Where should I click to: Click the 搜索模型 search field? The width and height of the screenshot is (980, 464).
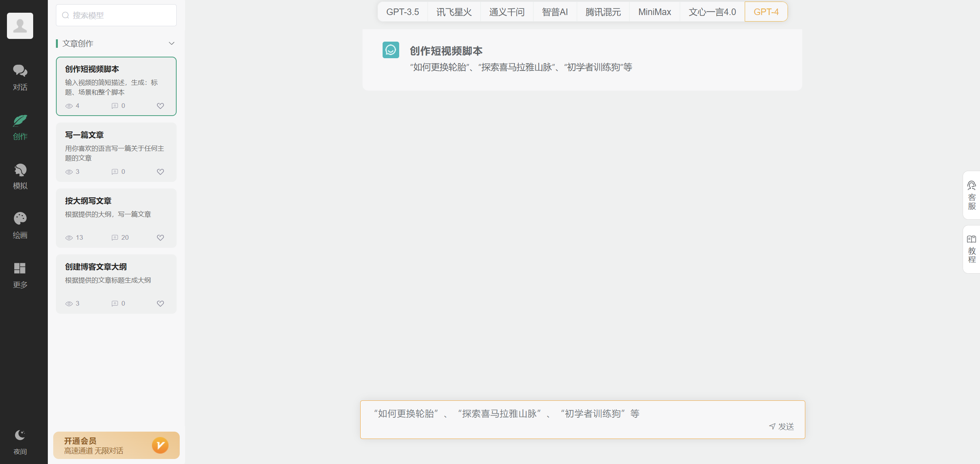point(116,15)
